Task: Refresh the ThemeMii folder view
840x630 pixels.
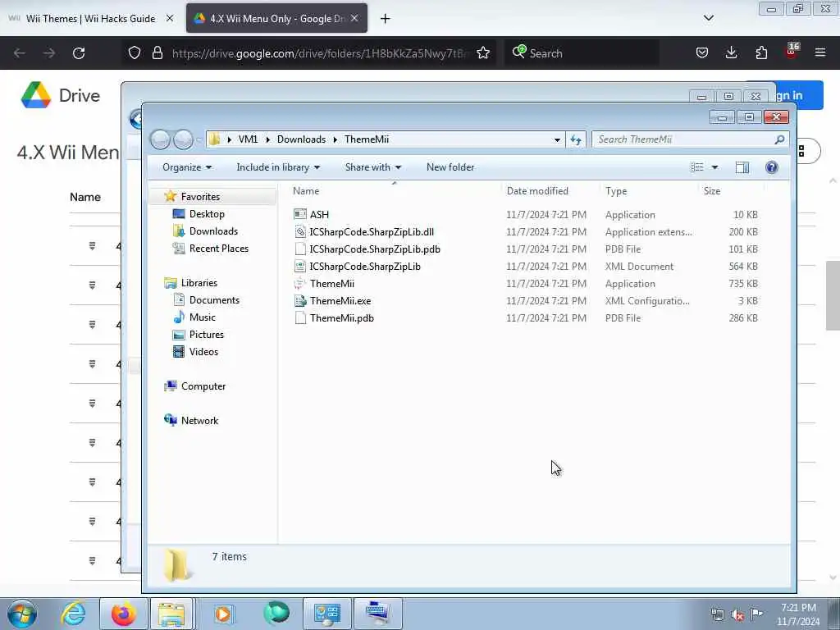Action: coord(576,139)
